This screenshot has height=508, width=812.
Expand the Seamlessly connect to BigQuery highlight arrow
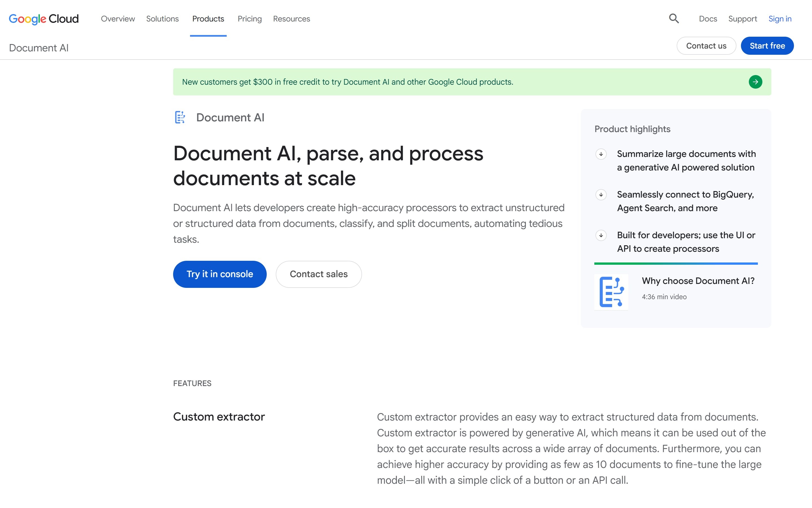pos(601,195)
